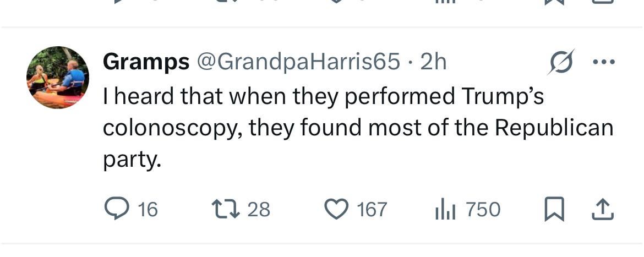644x257 pixels.
Task: Click the share upload arrow icon
Action: (603, 209)
